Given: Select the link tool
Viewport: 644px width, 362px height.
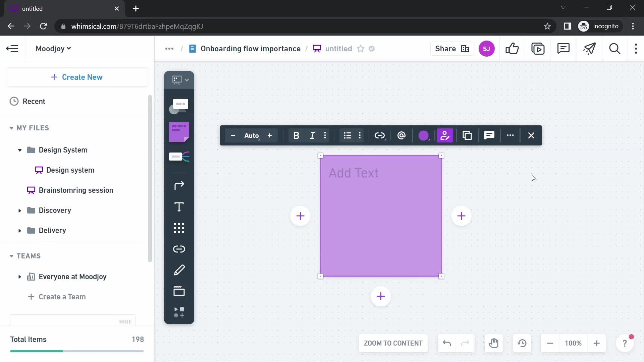Looking at the screenshot, I should click(x=179, y=248).
